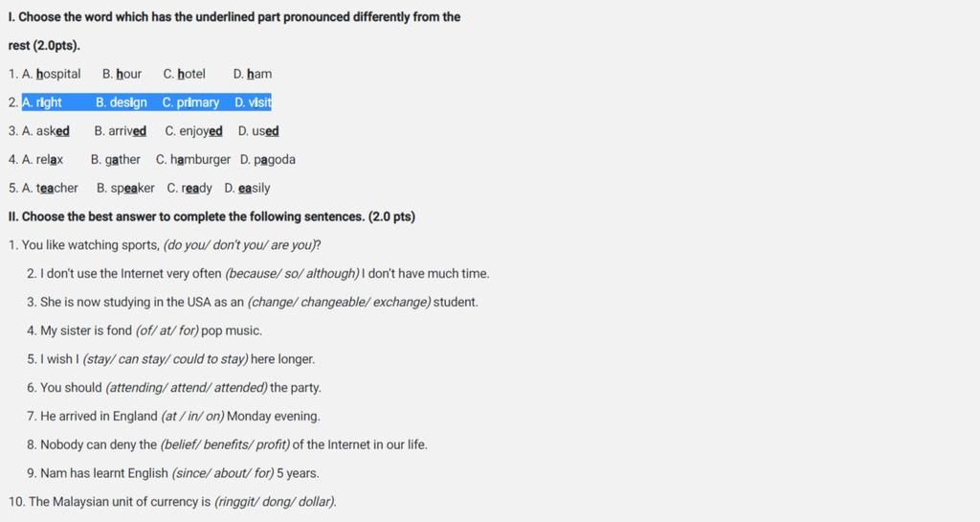This screenshot has width=980, height=522.
Task: Click the word 'asked' in question 3
Action: tap(53, 131)
